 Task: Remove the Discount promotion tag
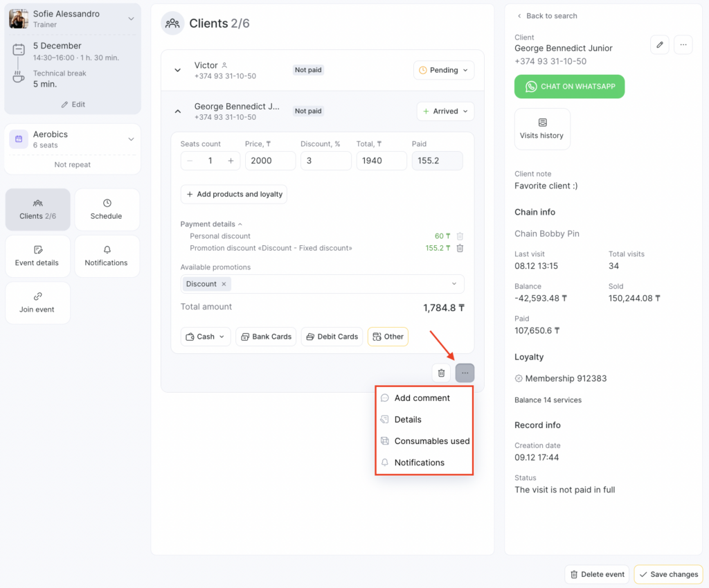tap(224, 284)
